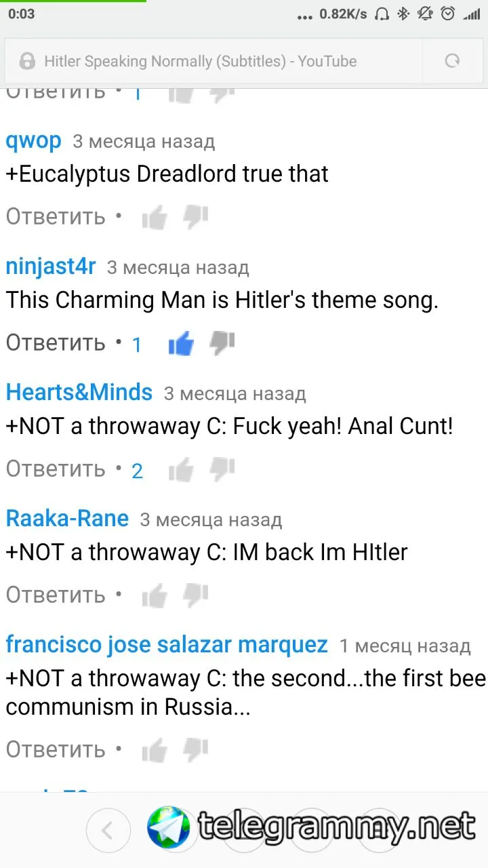Dislike francisco jose salazar marquez's comment
The height and width of the screenshot is (868, 488).
coord(196,749)
